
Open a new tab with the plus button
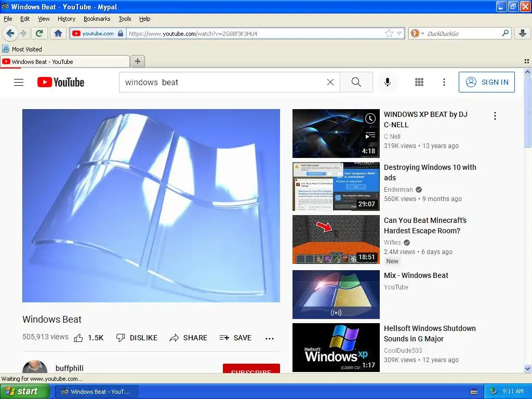[x=137, y=61]
